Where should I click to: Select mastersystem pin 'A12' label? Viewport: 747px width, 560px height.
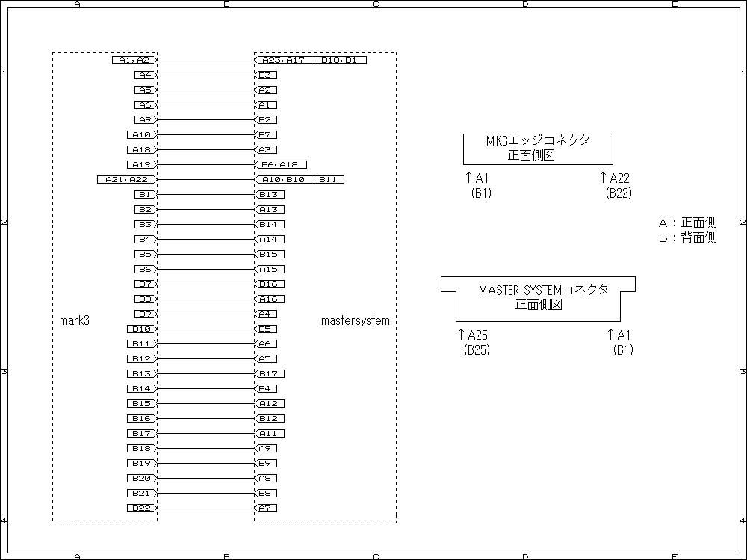click(x=269, y=403)
